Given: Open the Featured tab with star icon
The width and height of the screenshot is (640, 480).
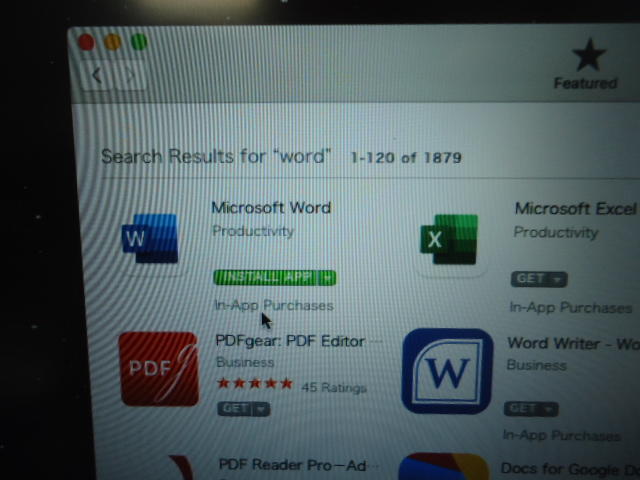Looking at the screenshot, I should point(587,64).
